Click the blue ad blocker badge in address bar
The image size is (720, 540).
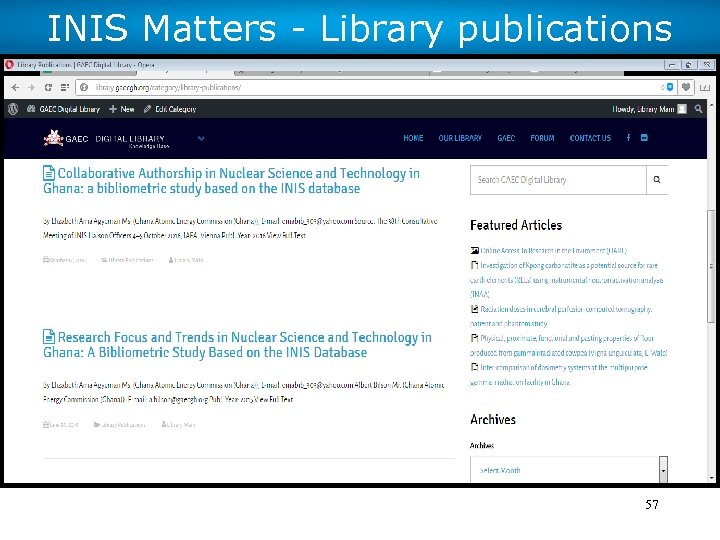pyautogui.click(x=669, y=87)
